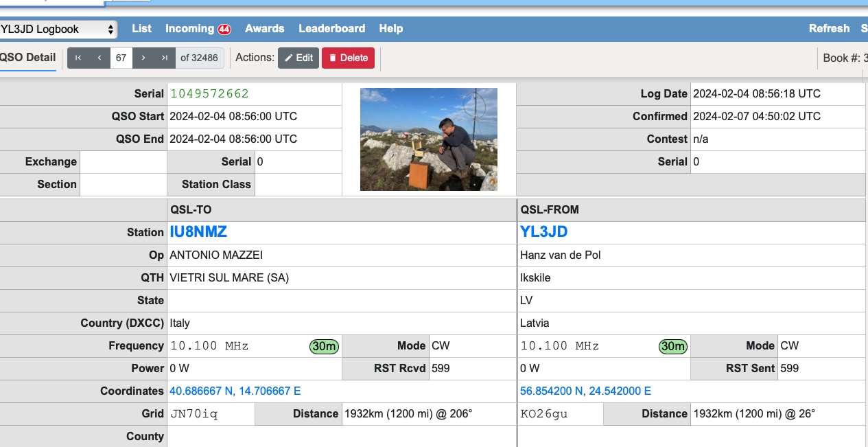This screenshot has height=447, width=868.
Task: Click the Refresh link
Action: (x=829, y=29)
